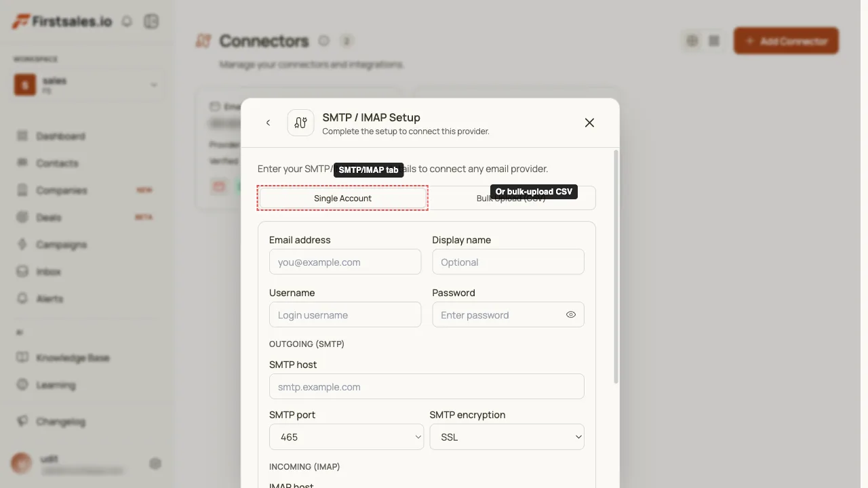Click the sales workspace avatar badge

pos(25,85)
